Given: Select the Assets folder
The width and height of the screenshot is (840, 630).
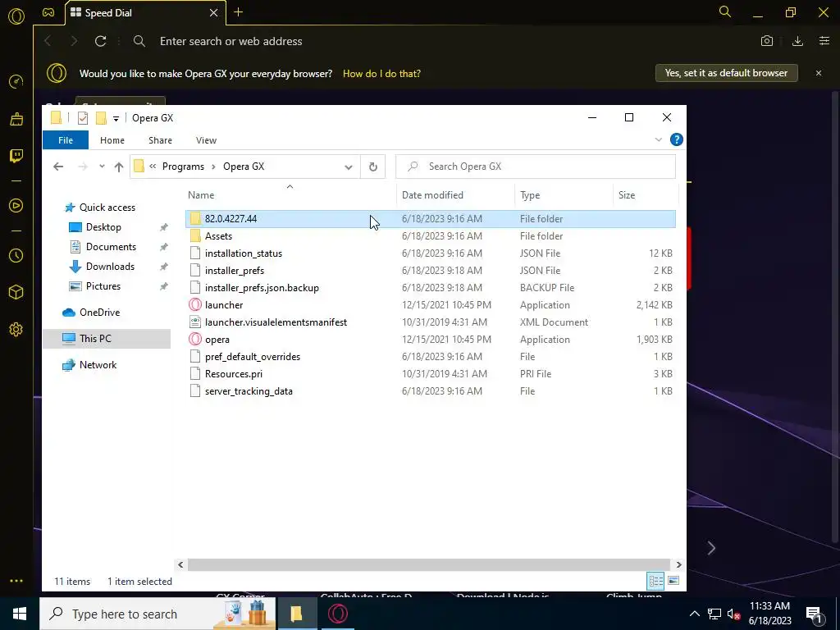Looking at the screenshot, I should (x=430, y=236).
